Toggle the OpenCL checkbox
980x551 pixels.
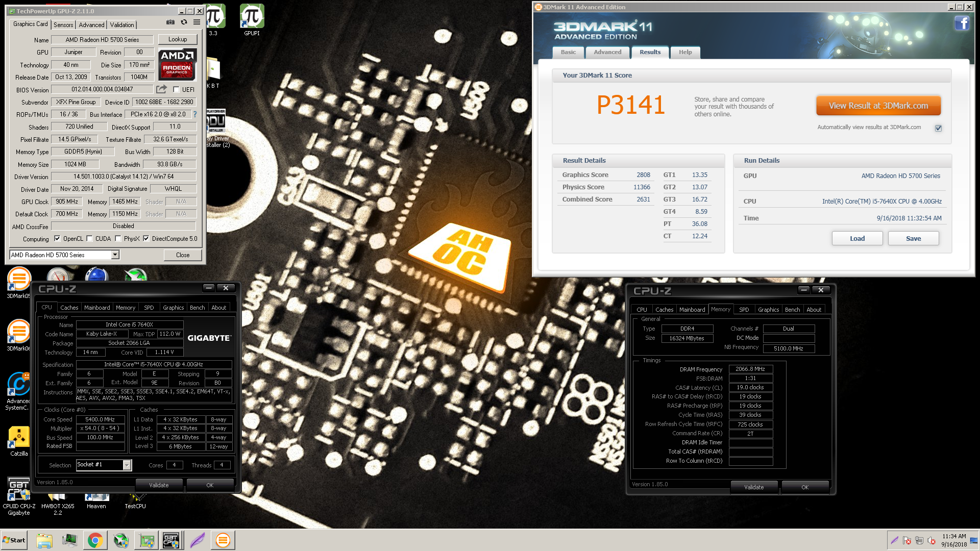tap(57, 239)
